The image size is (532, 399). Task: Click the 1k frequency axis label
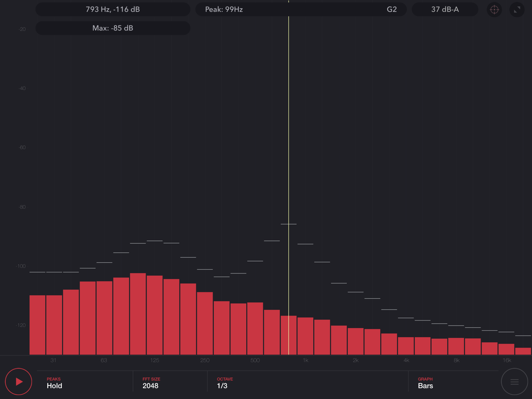305,360
